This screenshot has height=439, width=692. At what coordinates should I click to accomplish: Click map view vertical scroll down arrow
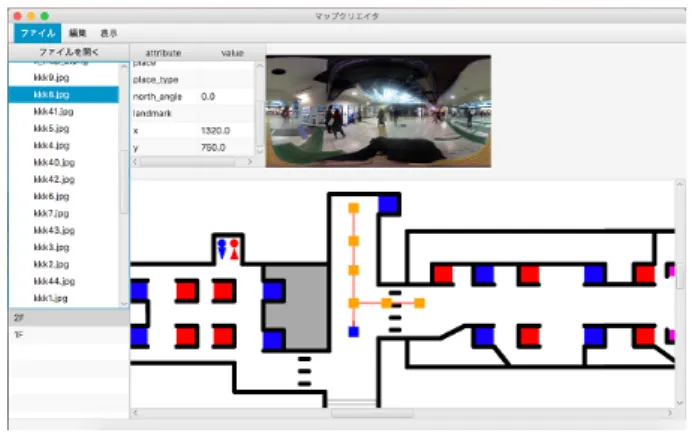click(680, 403)
